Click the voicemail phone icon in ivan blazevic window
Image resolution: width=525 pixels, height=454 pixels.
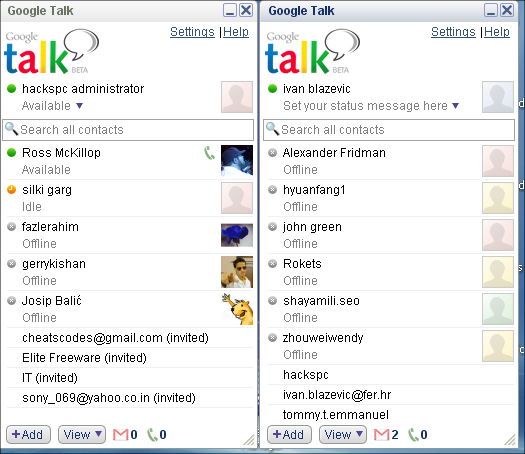[x=413, y=435]
